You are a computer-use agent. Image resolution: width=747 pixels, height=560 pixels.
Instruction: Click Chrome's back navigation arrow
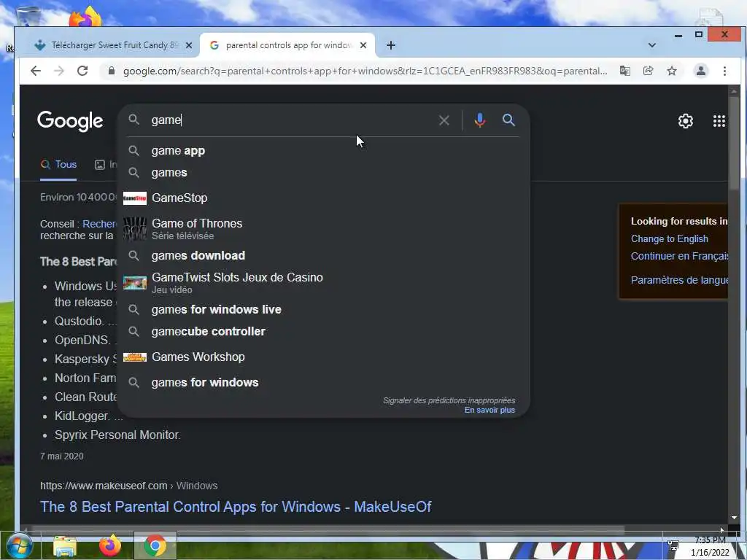click(35, 71)
